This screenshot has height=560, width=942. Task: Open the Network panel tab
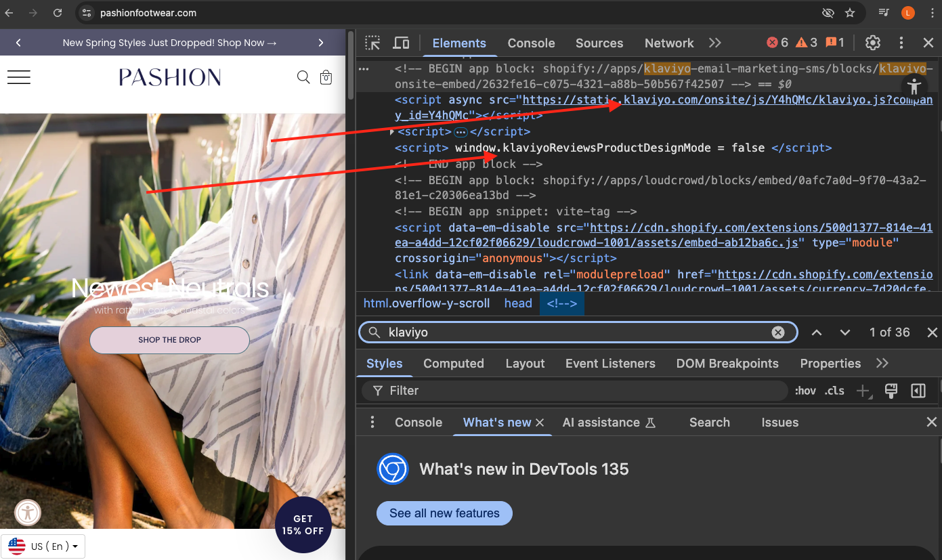[x=669, y=43]
